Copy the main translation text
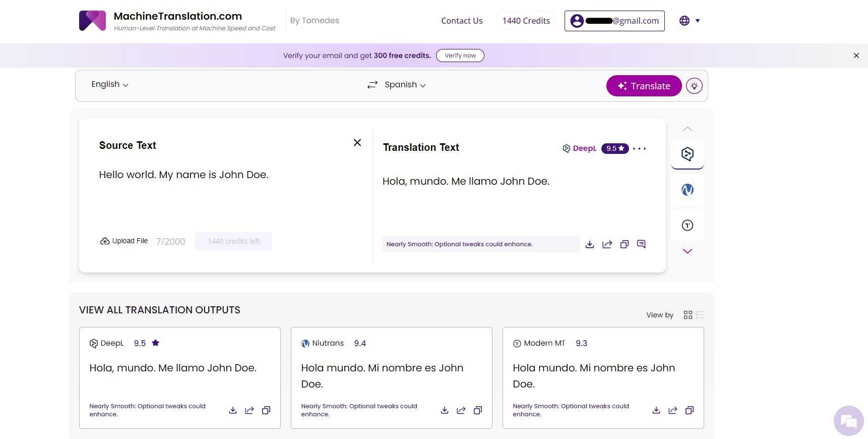The width and height of the screenshot is (868, 439). tap(624, 245)
